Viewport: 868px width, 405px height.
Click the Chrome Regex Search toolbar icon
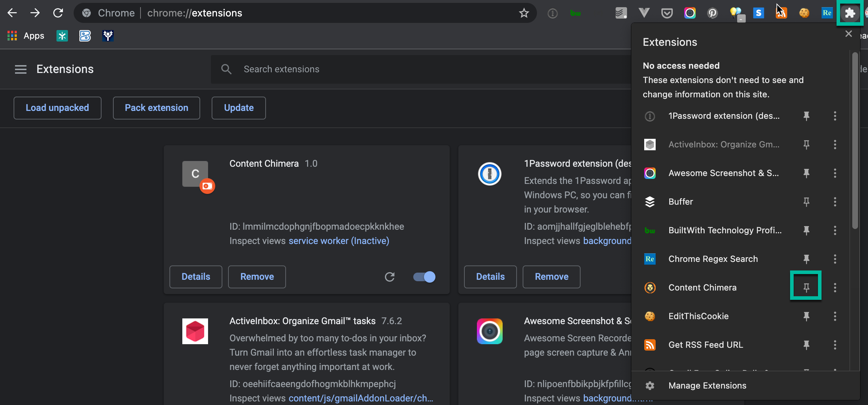pos(827,13)
